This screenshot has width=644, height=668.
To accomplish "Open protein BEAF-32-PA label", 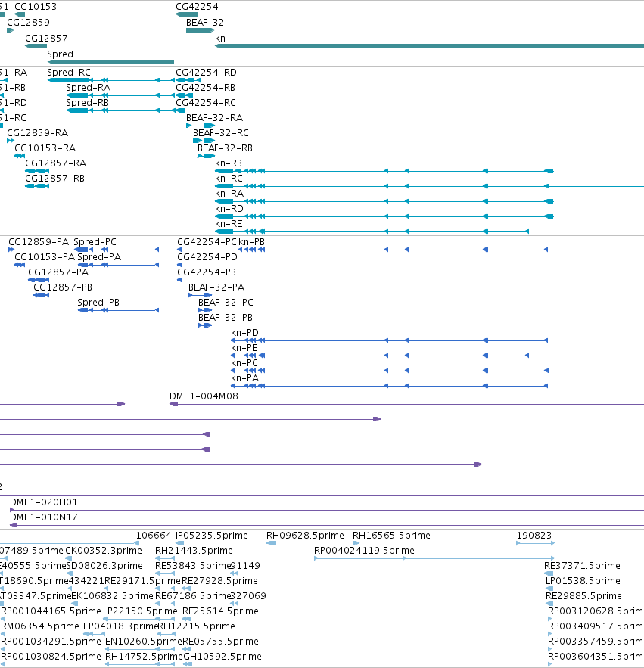I will [x=216, y=287].
